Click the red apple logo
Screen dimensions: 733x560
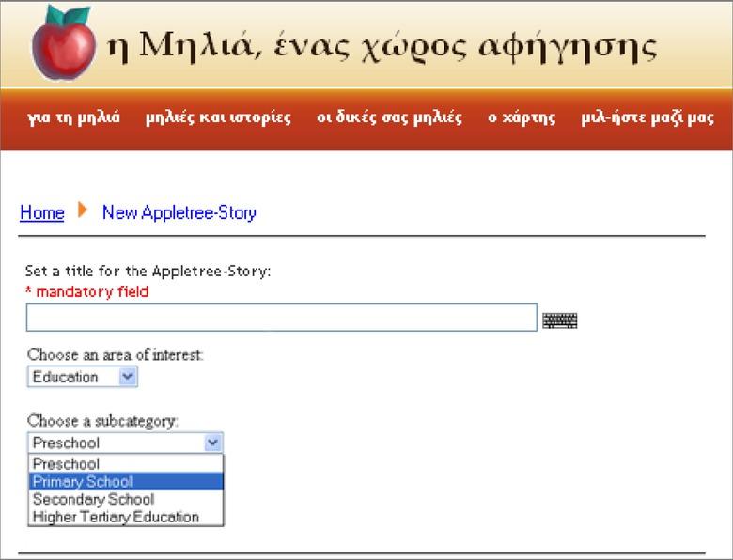coord(64,43)
